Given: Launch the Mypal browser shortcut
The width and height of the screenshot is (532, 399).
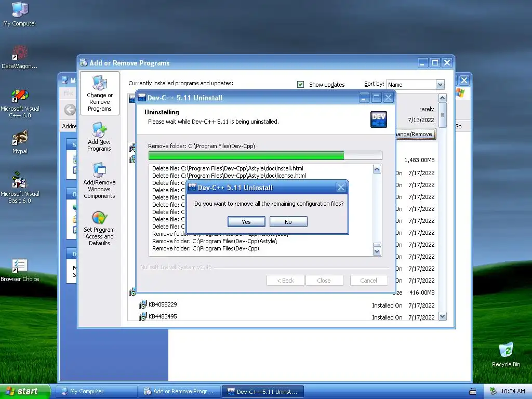Looking at the screenshot, I should click(x=20, y=142).
